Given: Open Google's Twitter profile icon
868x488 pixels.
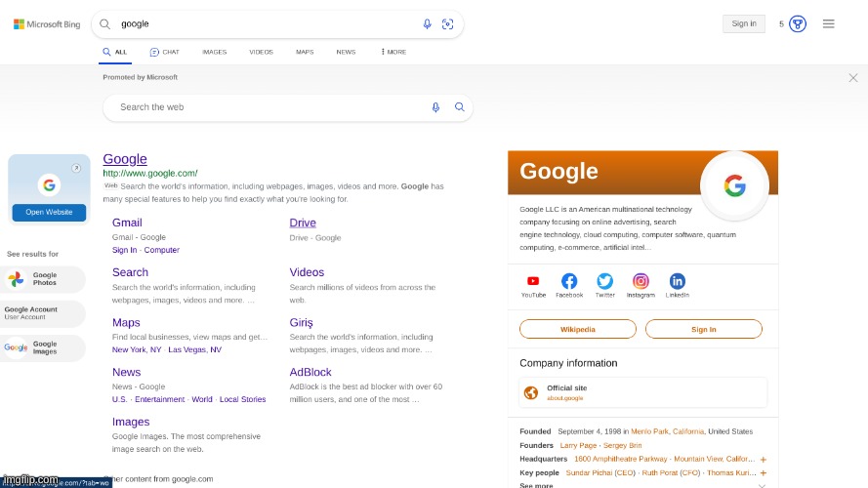Looking at the screenshot, I should (605, 281).
